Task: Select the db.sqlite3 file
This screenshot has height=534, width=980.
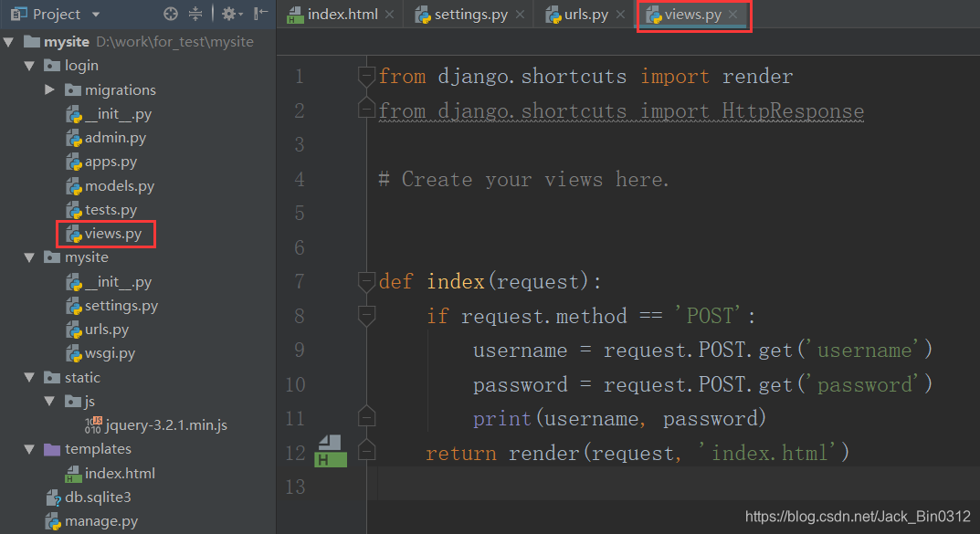Action: (98, 497)
